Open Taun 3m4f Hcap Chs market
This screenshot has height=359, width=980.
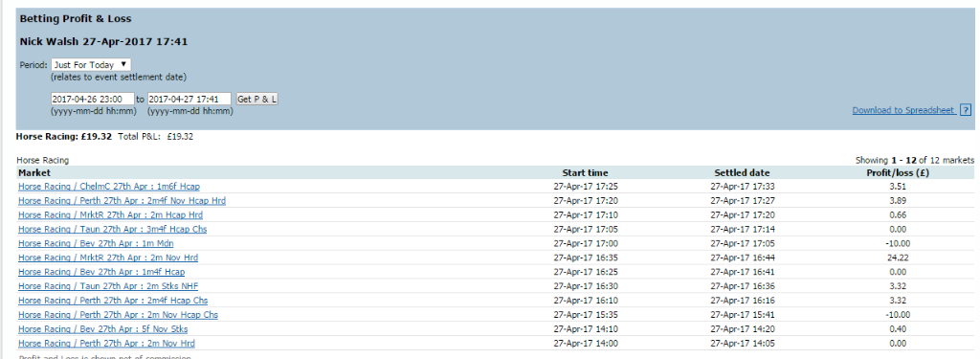(113, 230)
